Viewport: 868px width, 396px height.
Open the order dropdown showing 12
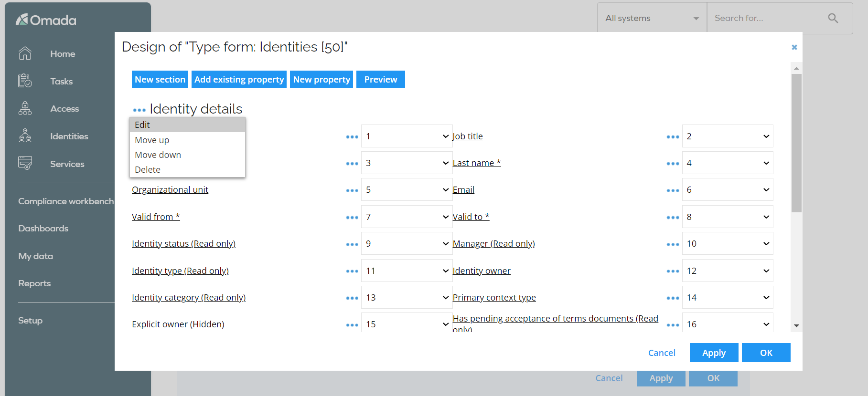click(x=727, y=271)
